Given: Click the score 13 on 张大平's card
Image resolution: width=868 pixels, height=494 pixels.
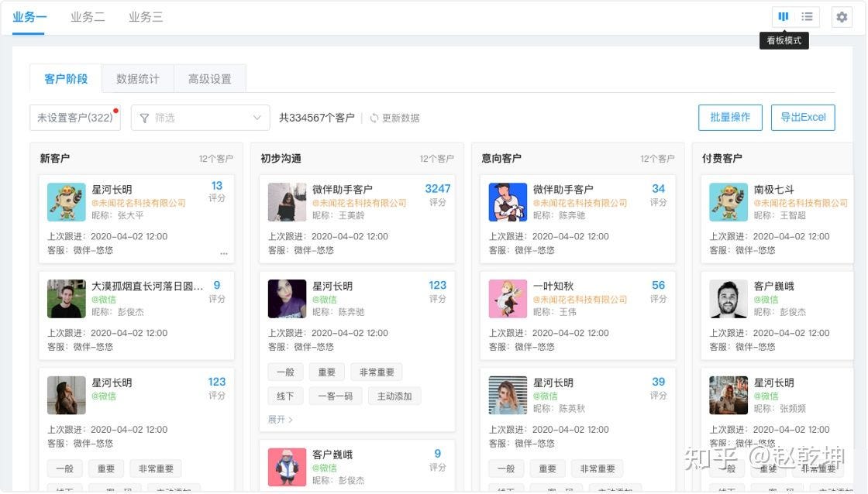Looking at the screenshot, I should (216, 186).
